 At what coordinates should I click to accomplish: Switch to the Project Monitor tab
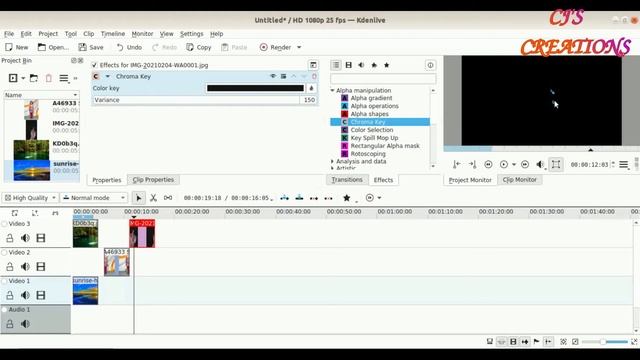tap(470, 180)
